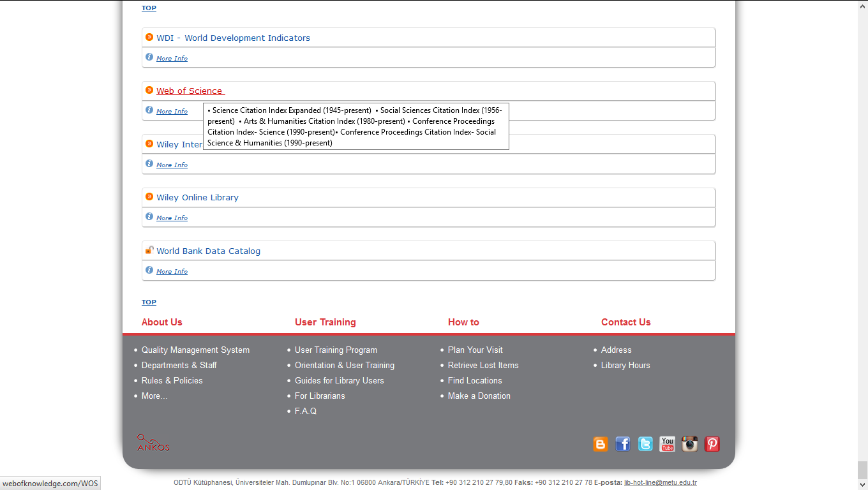The width and height of the screenshot is (868, 490).
Task: Open Rules & Policies link
Action: [172, 381]
